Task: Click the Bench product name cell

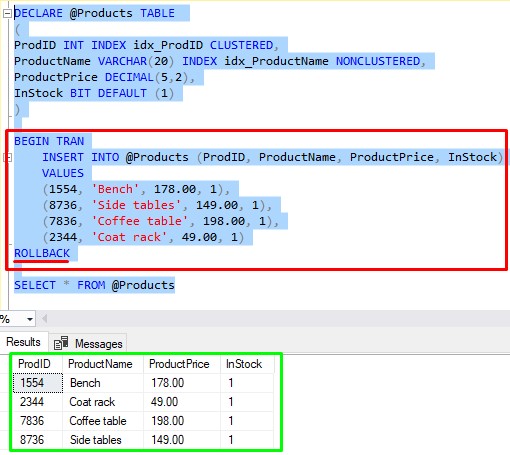Action: pos(103,383)
